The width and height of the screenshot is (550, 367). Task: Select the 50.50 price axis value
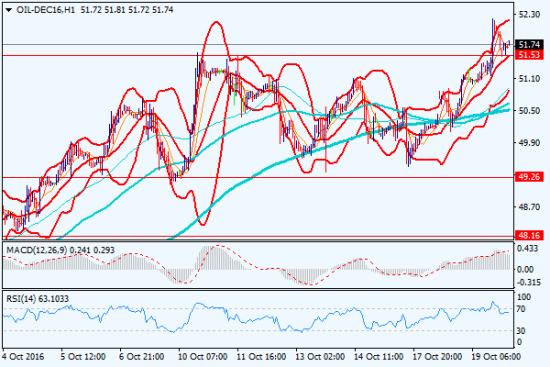529,111
